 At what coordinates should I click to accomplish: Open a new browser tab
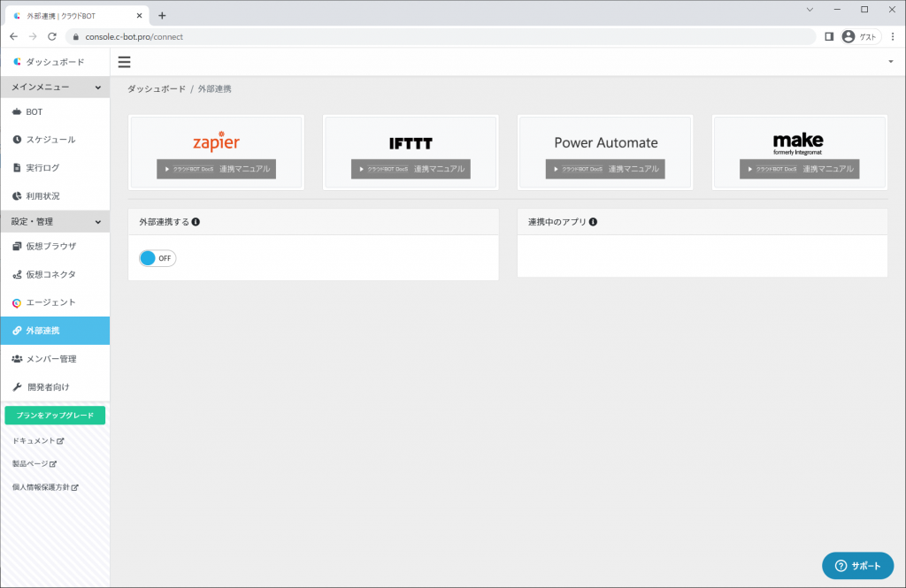[x=162, y=16]
